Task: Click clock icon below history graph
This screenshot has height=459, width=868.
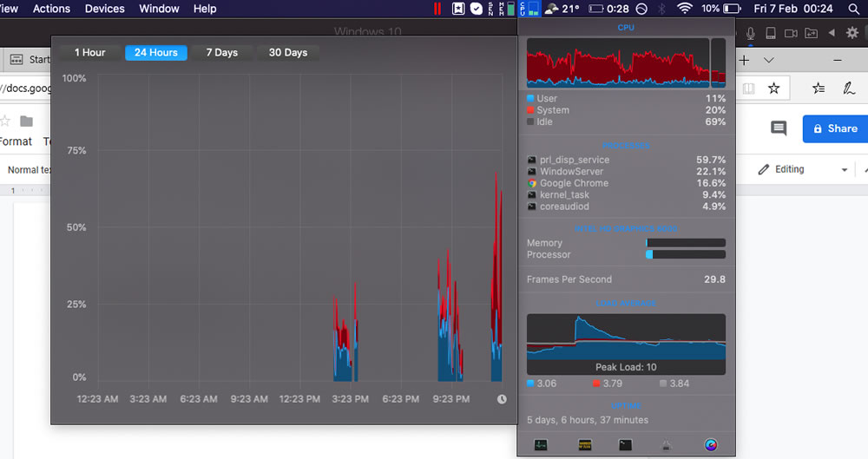Action: (502, 399)
